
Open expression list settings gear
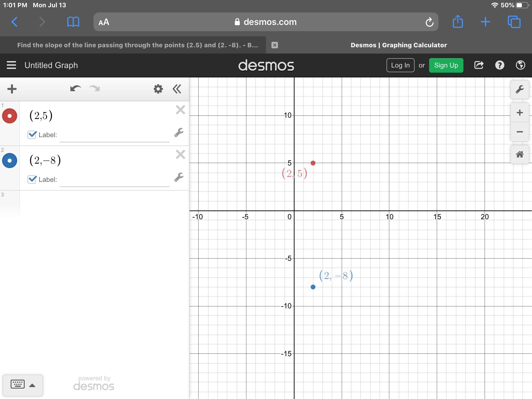pyautogui.click(x=158, y=89)
